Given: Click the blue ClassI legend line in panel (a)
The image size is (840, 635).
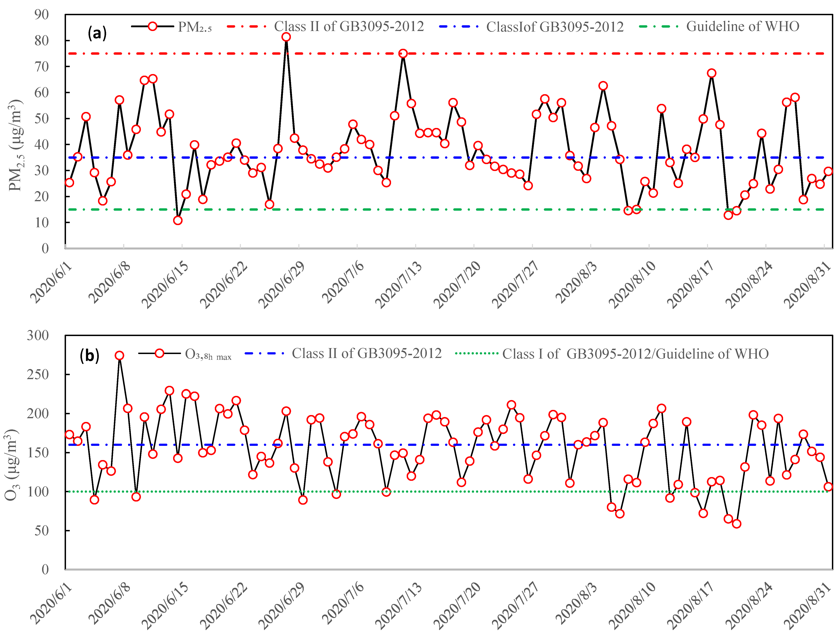Looking at the screenshot, I should tap(458, 27).
